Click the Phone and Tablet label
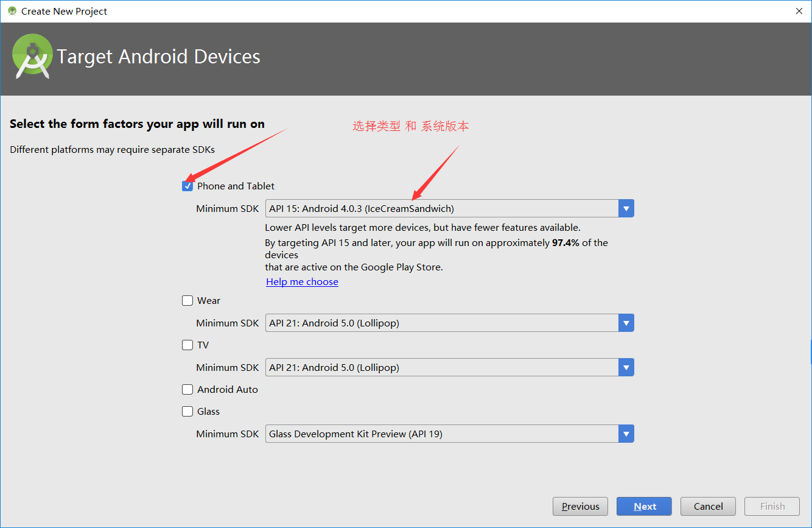812x528 pixels. [x=236, y=186]
